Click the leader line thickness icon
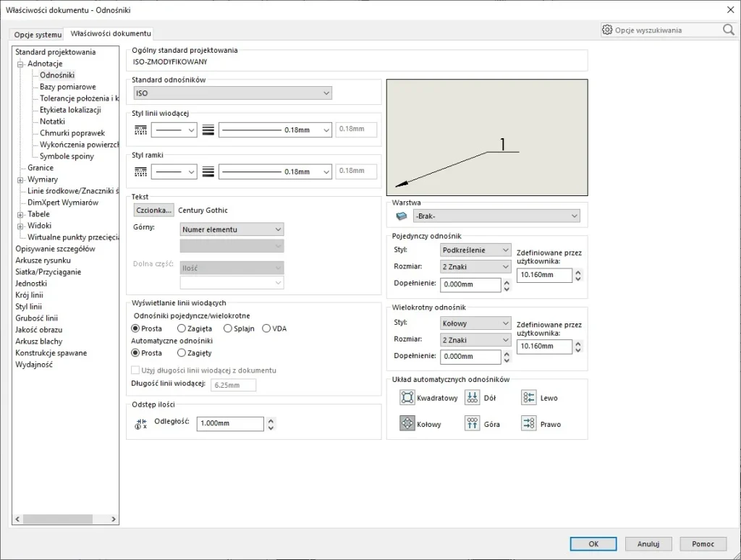The image size is (741, 560). click(208, 130)
